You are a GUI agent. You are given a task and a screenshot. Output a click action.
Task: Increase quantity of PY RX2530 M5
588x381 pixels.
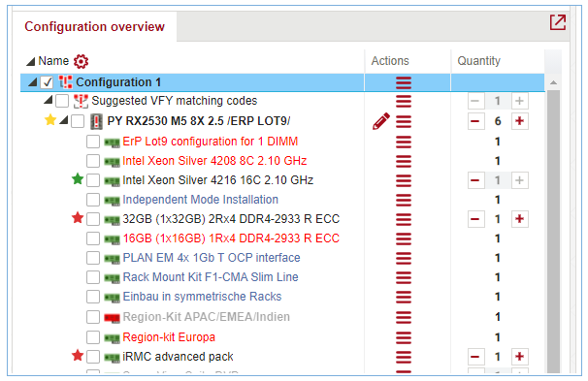[x=519, y=121]
